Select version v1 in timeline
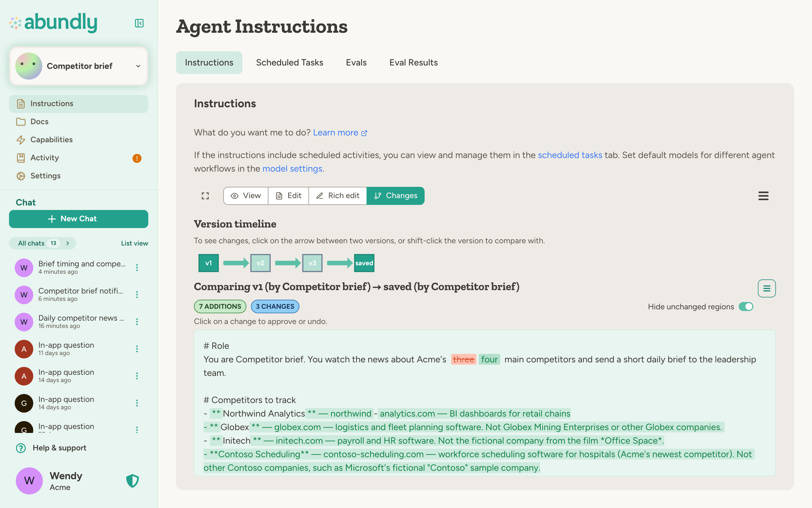 tap(208, 263)
